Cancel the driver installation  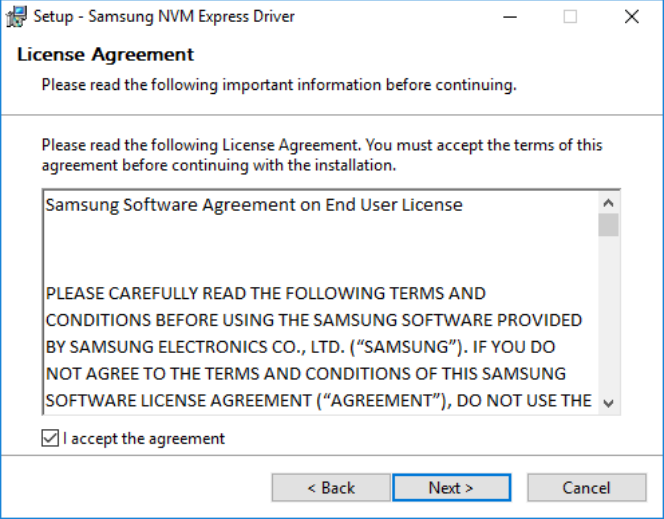[587, 488]
